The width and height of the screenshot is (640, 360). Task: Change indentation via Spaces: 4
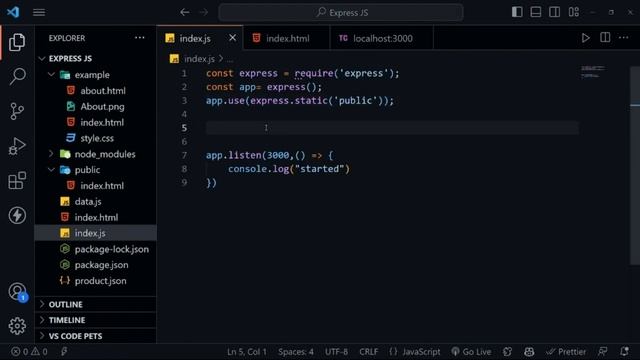[296, 351]
